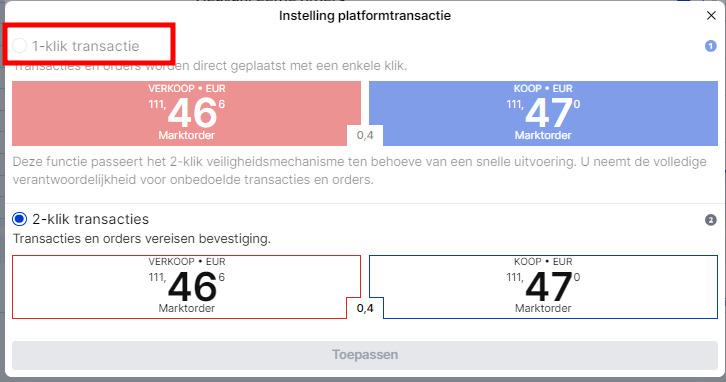This screenshot has width=726, height=382.
Task: Click the blue-outlined KOOP EUR tile
Action: (x=544, y=287)
